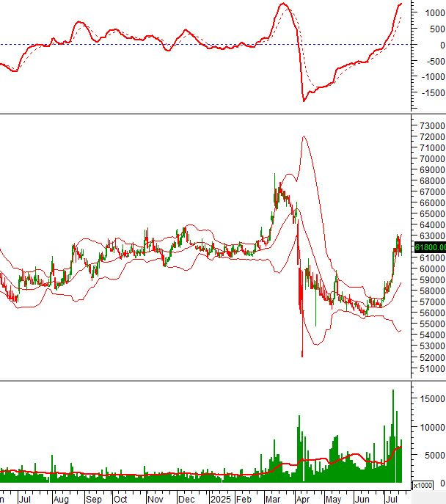Screen dimensions: 446x504
Task: Select the 58000 price axis label
Action: point(432,291)
